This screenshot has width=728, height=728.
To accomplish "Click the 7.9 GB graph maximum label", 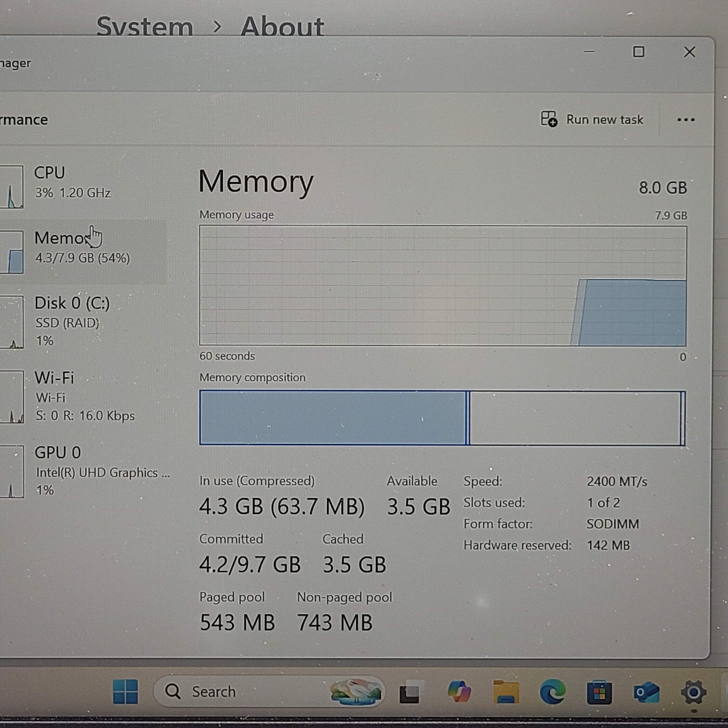I will 671,215.
